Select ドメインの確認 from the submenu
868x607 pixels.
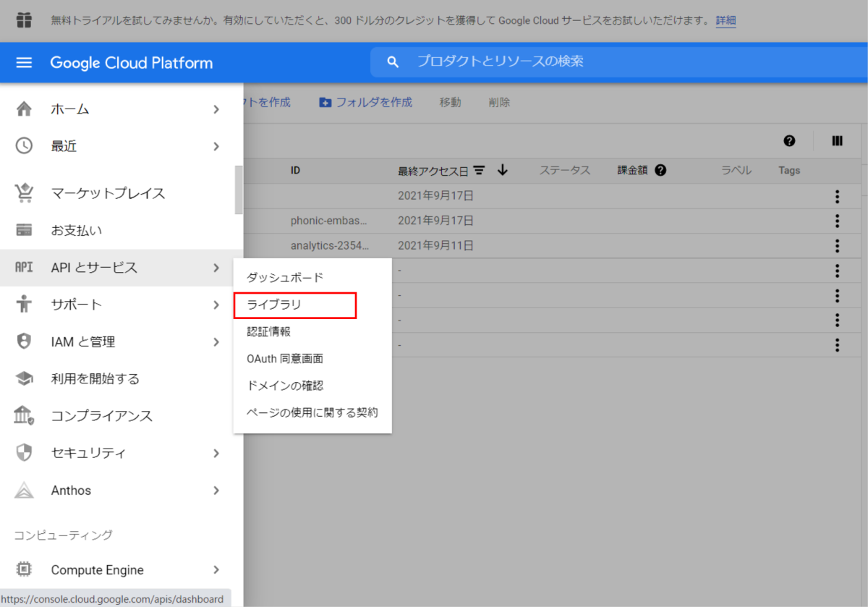[312, 386]
